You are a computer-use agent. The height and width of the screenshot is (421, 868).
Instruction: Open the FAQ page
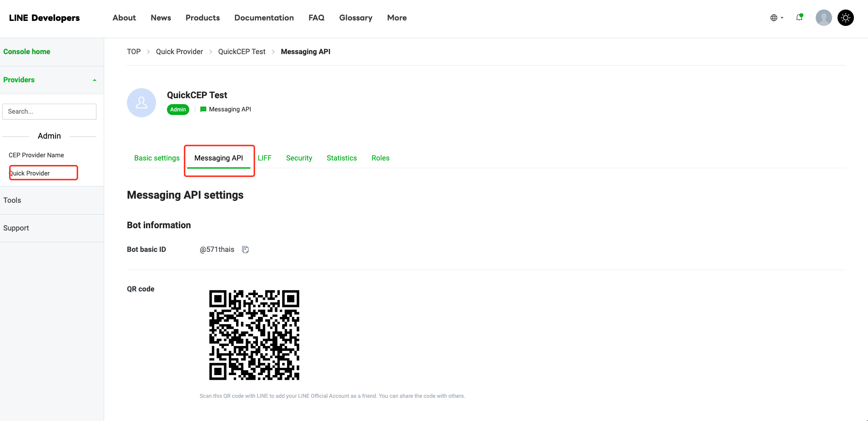[x=316, y=18]
